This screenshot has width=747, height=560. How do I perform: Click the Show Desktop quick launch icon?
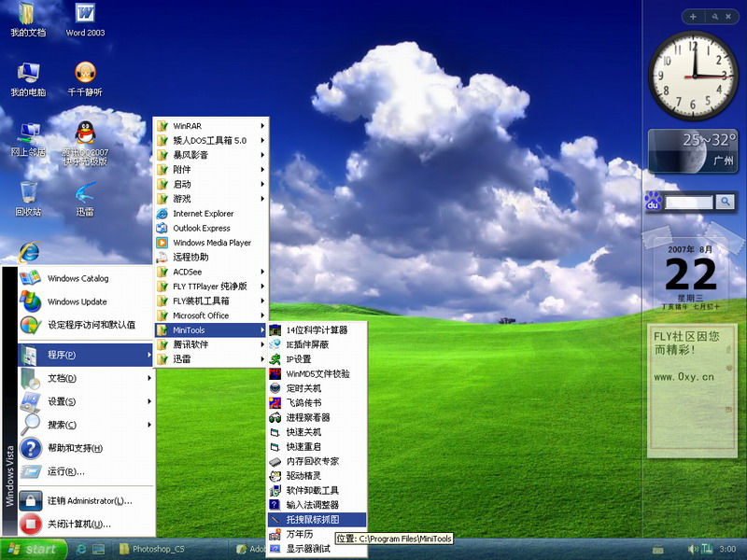pos(99,549)
